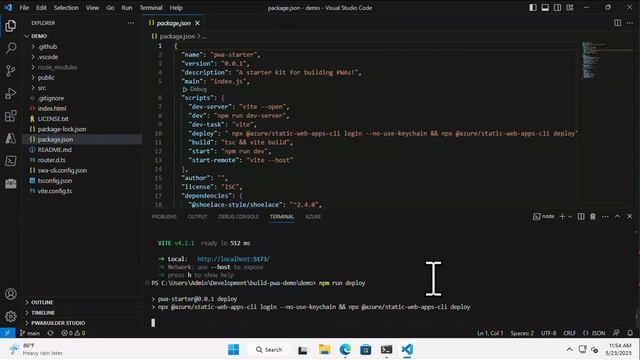Open the remote window status bar button
The width and height of the screenshot is (640, 360).
[8, 333]
